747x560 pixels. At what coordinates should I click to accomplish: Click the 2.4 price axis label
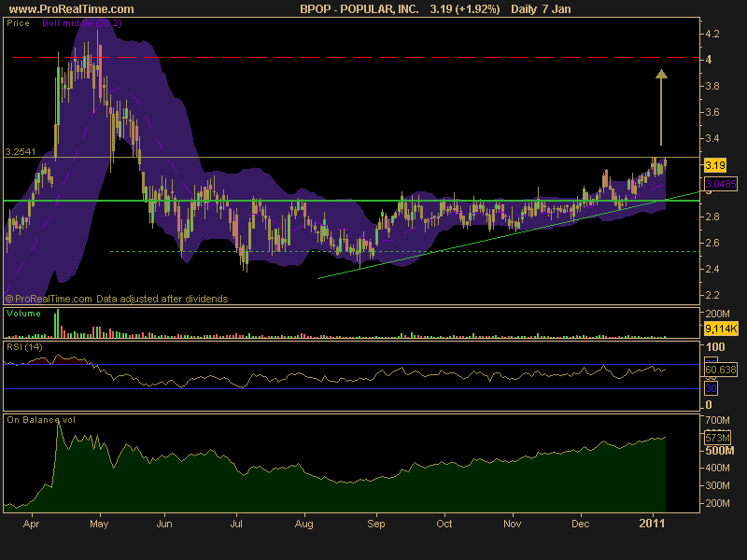point(712,269)
